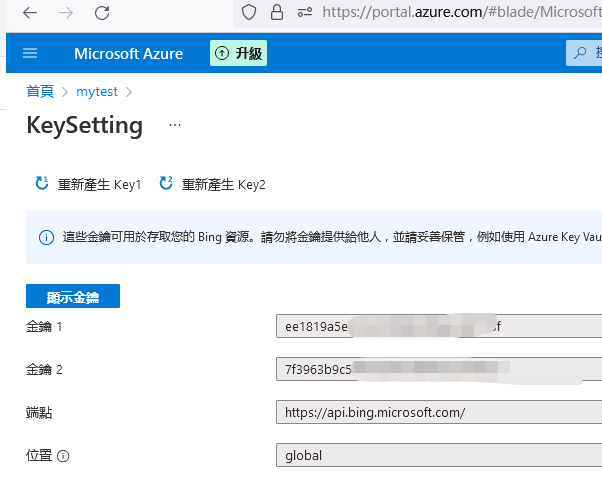Select the 金鑰 2 key field
The image size is (602, 482).
(439, 369)
